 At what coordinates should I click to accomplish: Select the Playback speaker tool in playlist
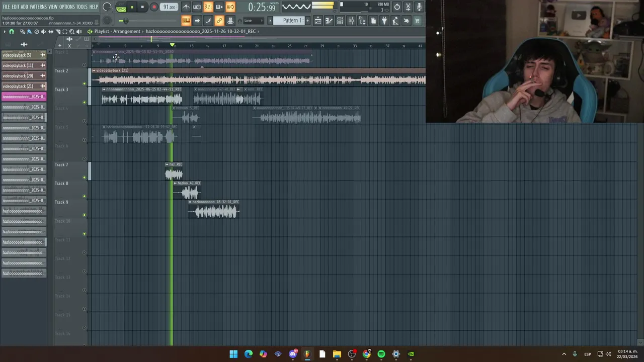click(x=78, y=32)
